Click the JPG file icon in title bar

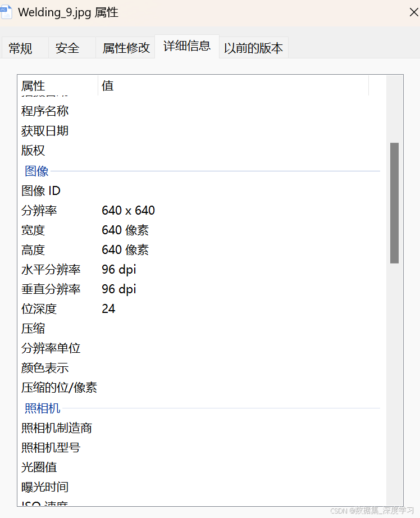click(6, 12)
